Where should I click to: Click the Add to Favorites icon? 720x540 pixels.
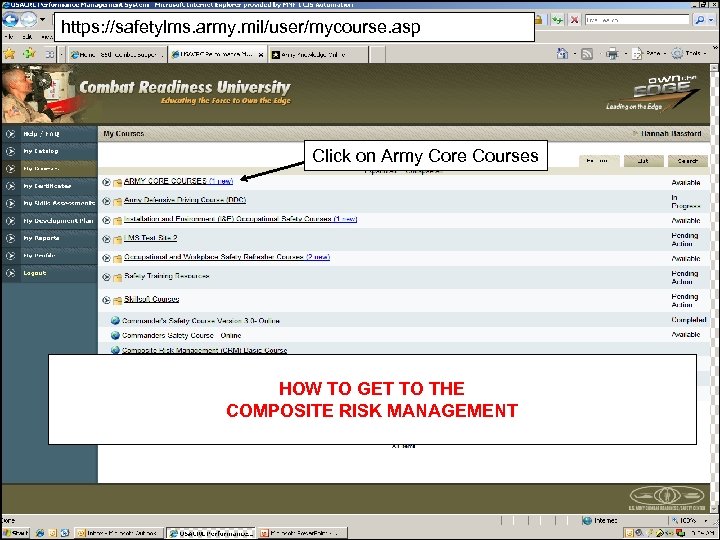pyautogui.click(x=29, y=54)
